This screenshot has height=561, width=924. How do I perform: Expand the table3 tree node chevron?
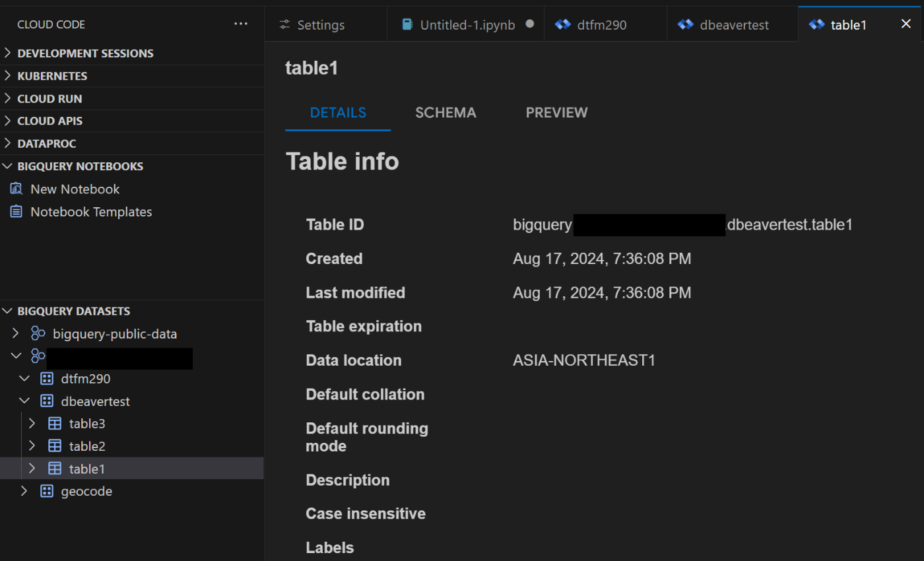[x=32, y=424]
